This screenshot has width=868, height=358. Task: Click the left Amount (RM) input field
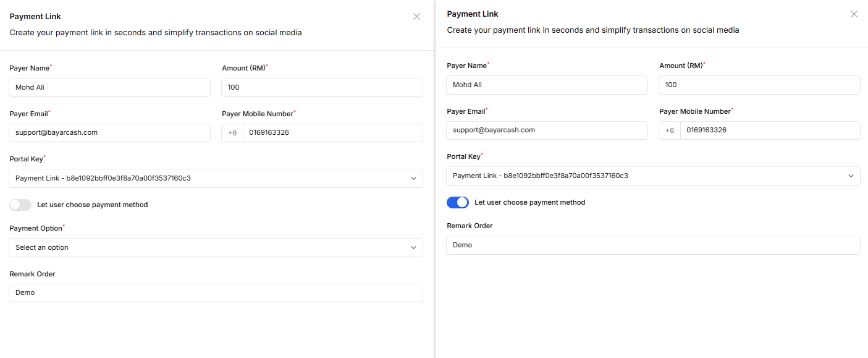coord(322,87)
